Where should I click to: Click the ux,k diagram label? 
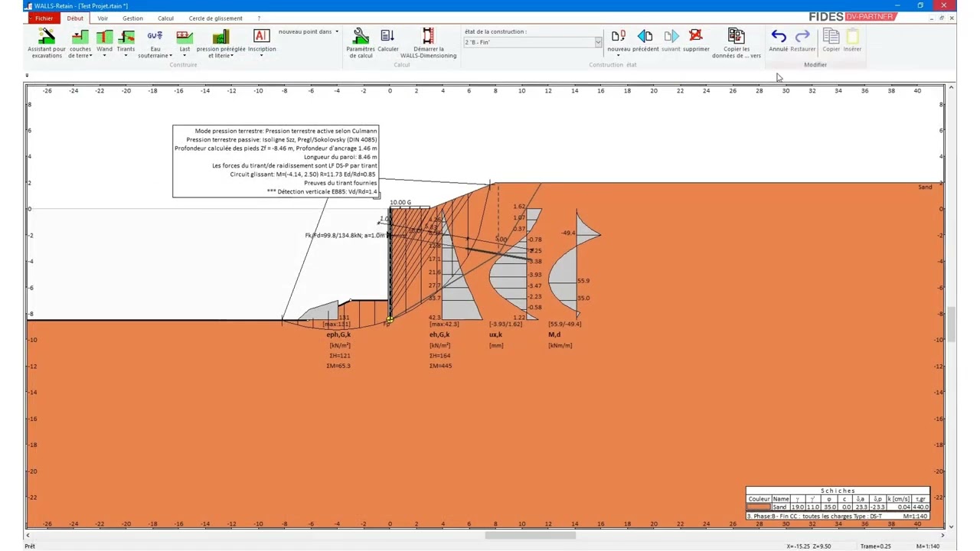pos(496,334)
